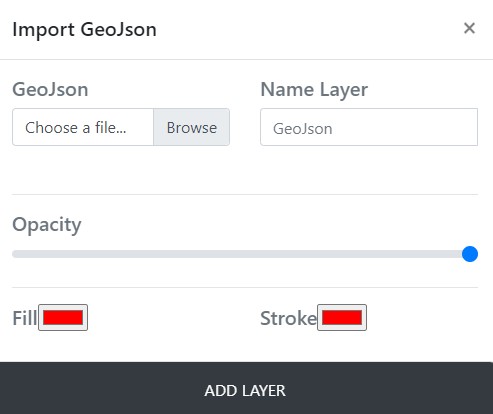
Task: Click the GeoJson placeholder in Name Layer box
Action: click(303, 129)
